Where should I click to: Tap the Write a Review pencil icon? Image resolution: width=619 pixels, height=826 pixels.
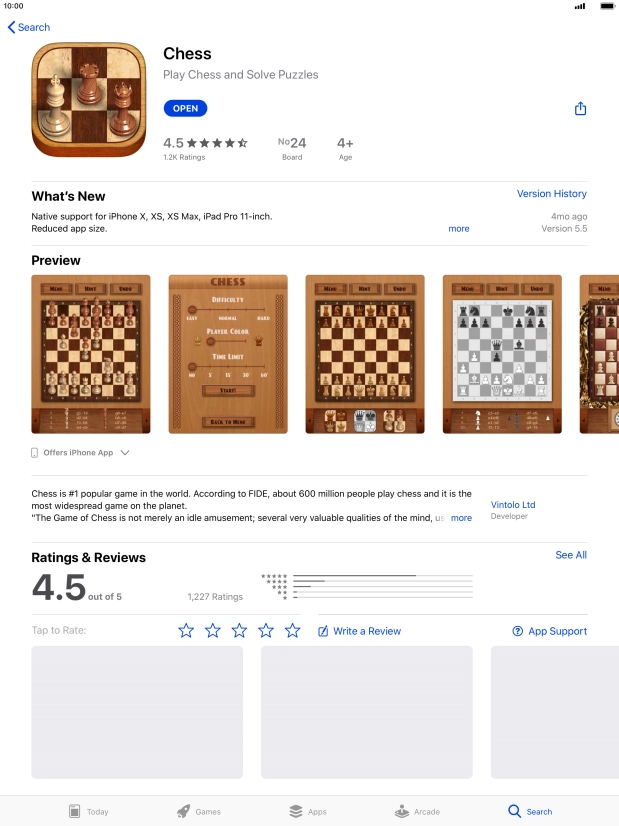coord(323,631)
